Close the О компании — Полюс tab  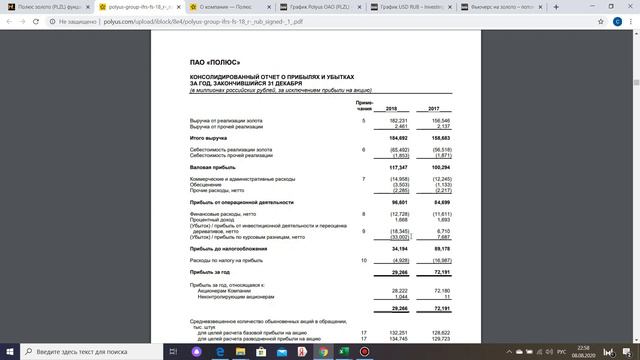[x=269, y=7]
